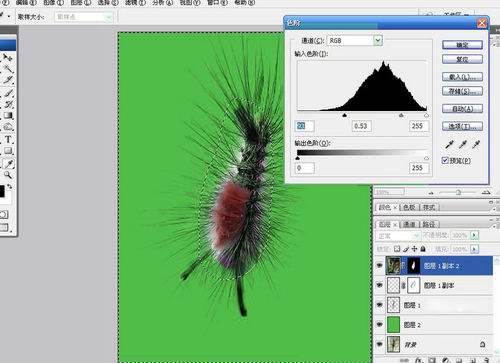Open 编辑(E) Edit menu
Image resolution: width=500 pixels, height=363 pixels.
[x=26, y=3]
